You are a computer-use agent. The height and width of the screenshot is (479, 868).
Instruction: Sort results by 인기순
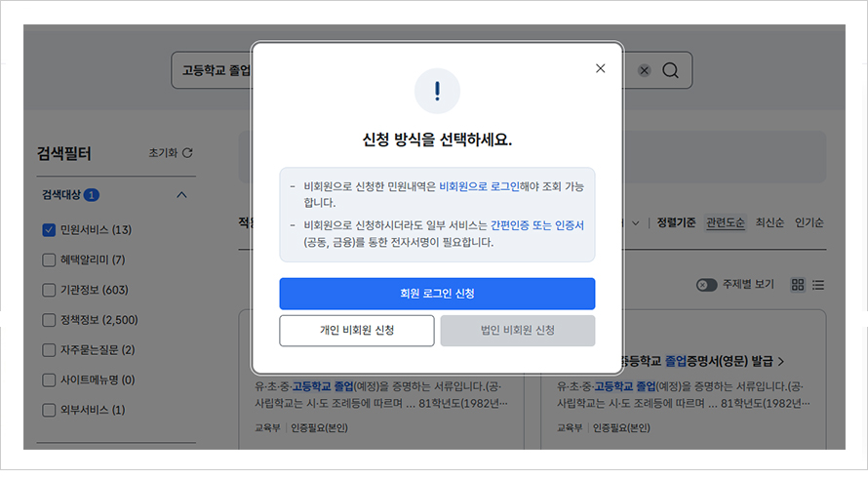(809, 222)
